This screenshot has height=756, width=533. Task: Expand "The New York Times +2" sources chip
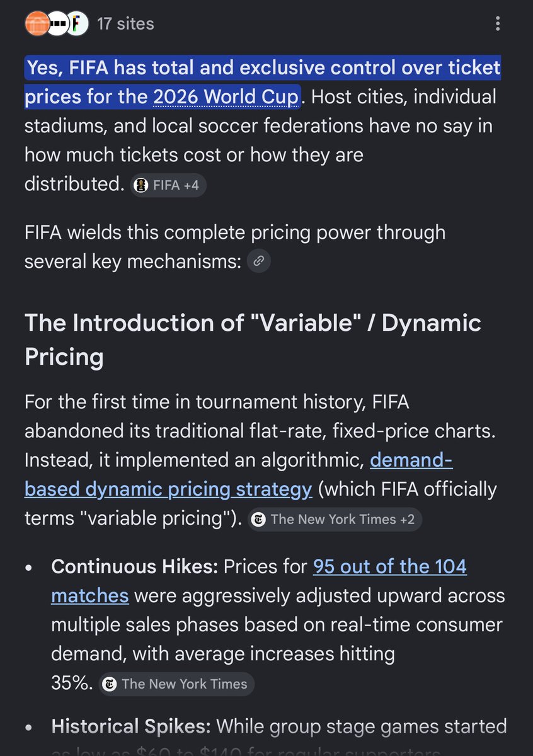[x=335, y=520]
